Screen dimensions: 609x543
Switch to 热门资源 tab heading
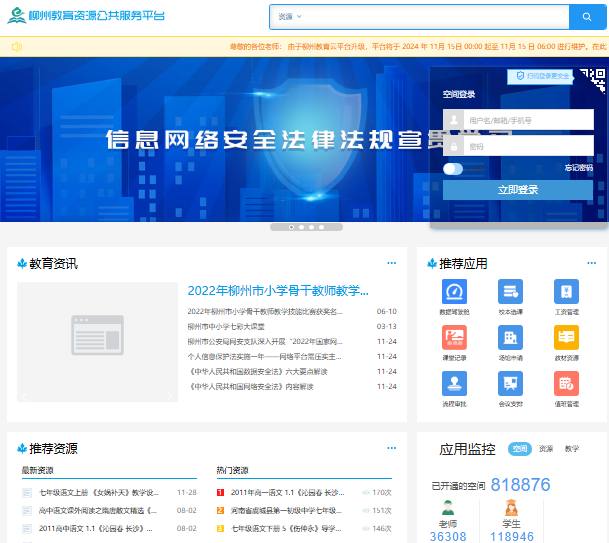[x=232, y=470]
